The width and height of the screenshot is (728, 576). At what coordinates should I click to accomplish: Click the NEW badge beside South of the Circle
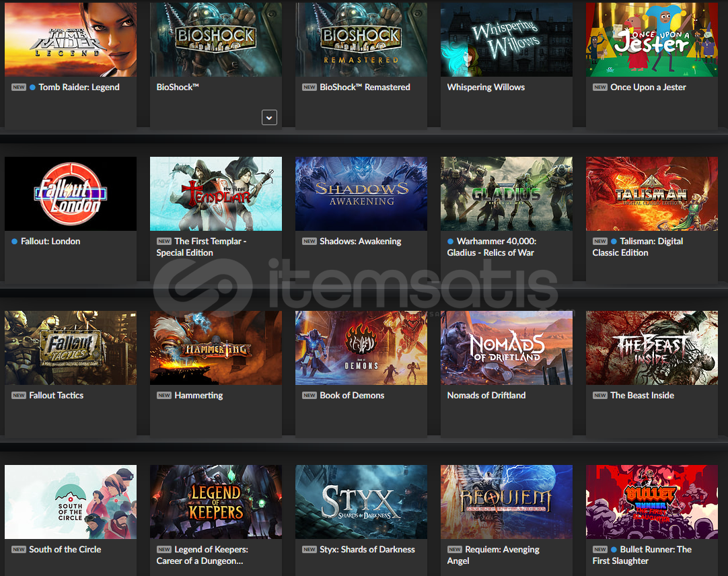click(19, 550)
